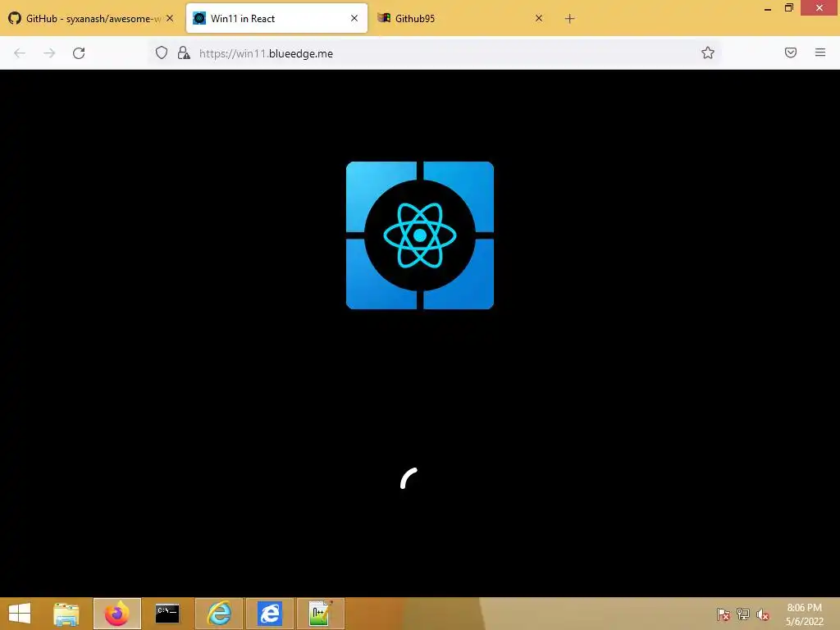Close the Github95 tab
The image size is (840, 630).
point(539,18)
